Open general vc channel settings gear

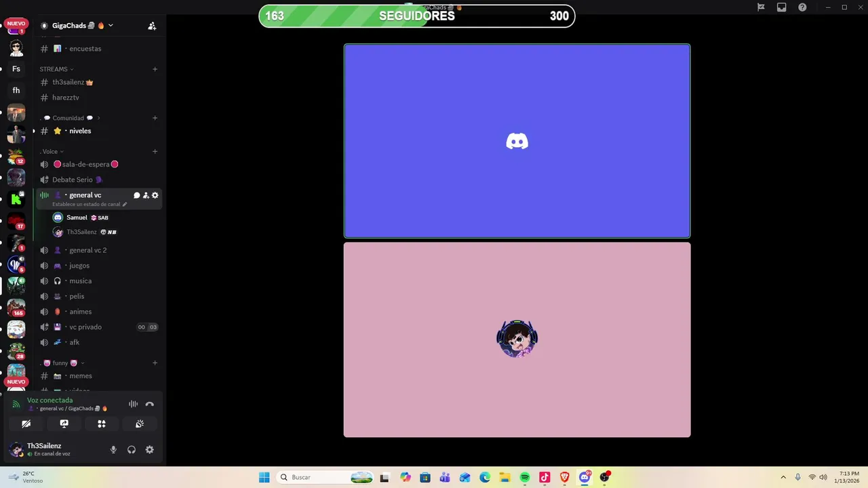[x=155, y=195]
